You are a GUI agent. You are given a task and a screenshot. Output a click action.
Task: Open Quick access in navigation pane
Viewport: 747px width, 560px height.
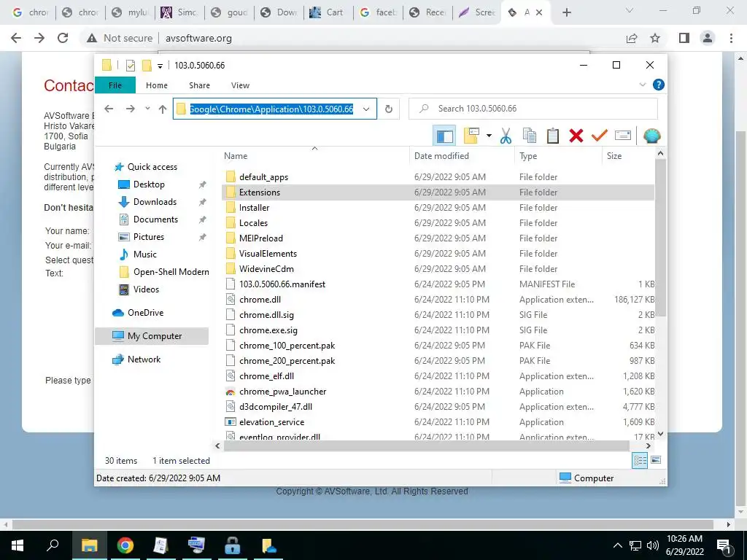point(152,167)
